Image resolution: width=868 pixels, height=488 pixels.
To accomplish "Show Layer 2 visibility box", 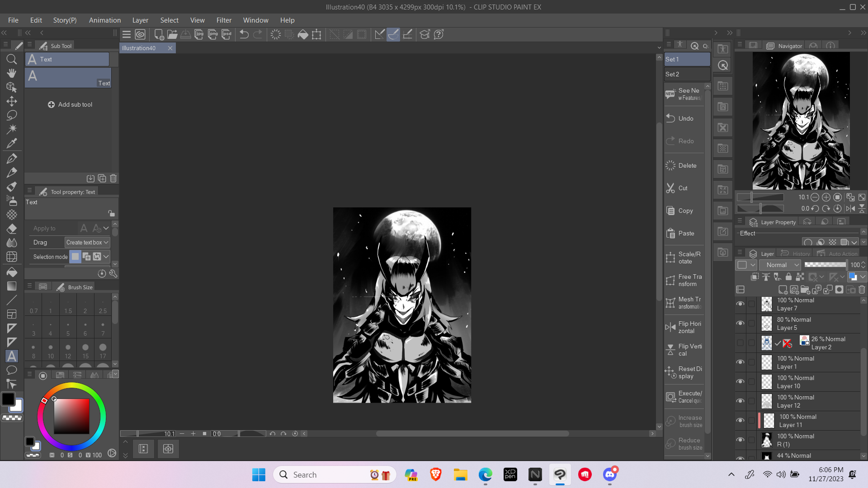I will point(740,343).
